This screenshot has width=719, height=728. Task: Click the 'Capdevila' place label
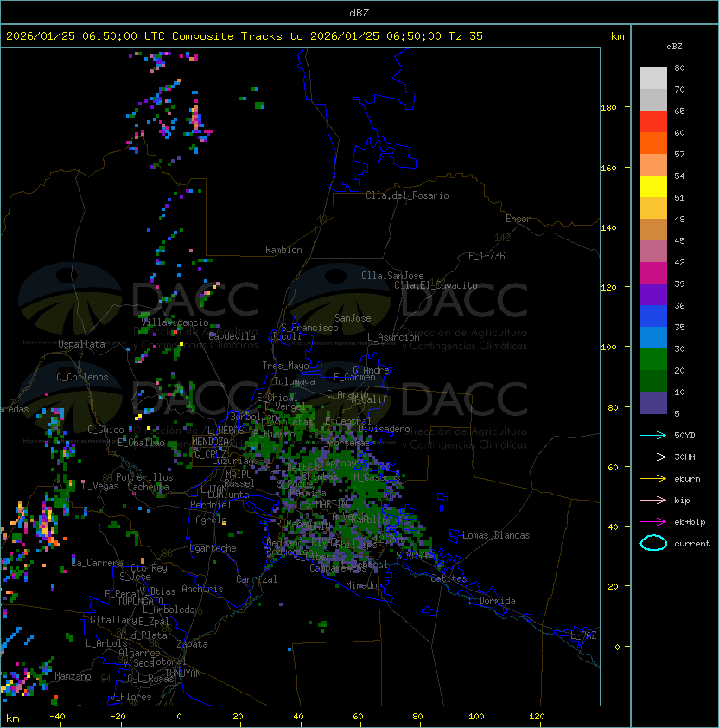(232, 336)
